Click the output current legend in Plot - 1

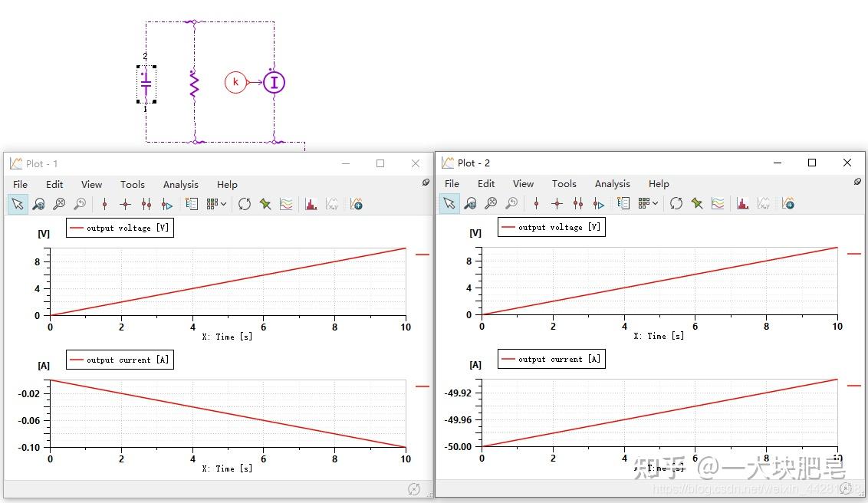click(x=120, y=360)
